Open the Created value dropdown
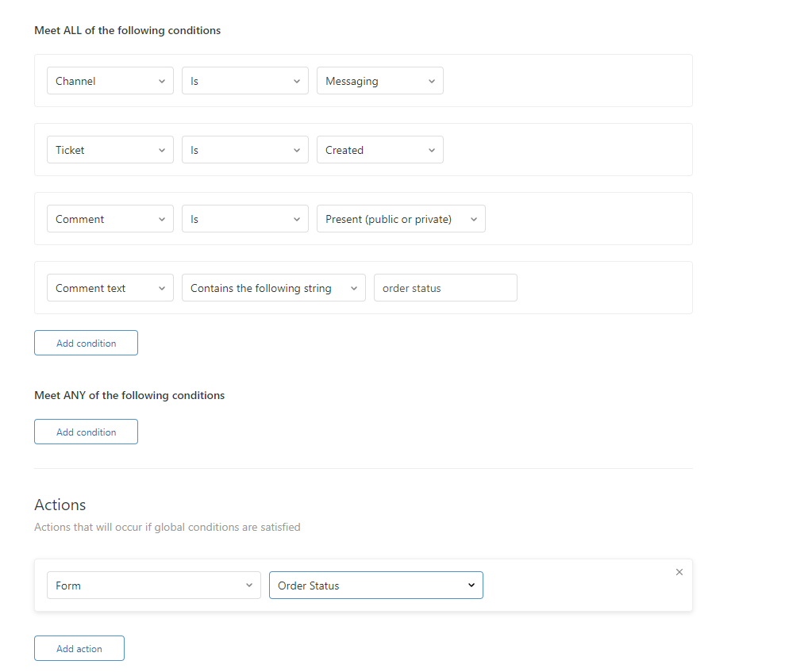 [379, 150]
